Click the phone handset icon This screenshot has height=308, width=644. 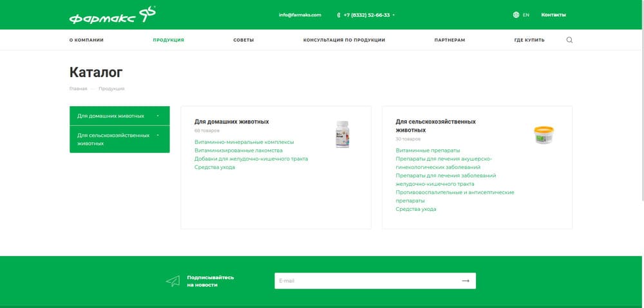point(339,15)
